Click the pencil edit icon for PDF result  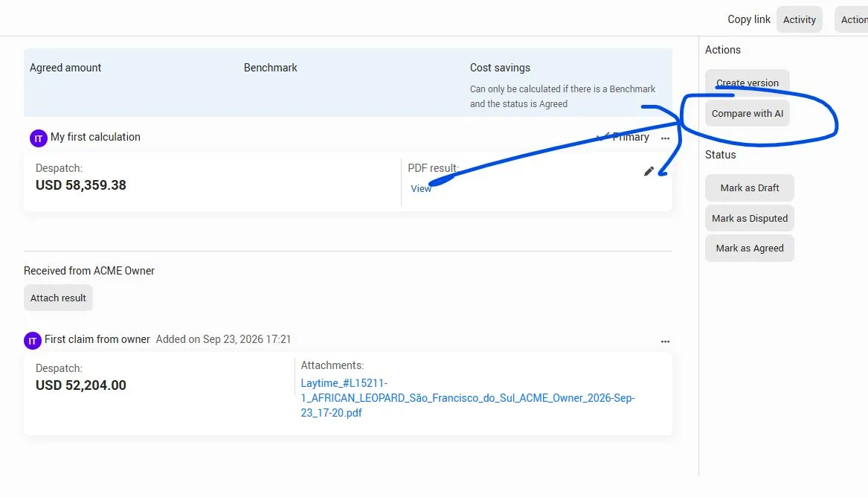(x=649, y=172)
